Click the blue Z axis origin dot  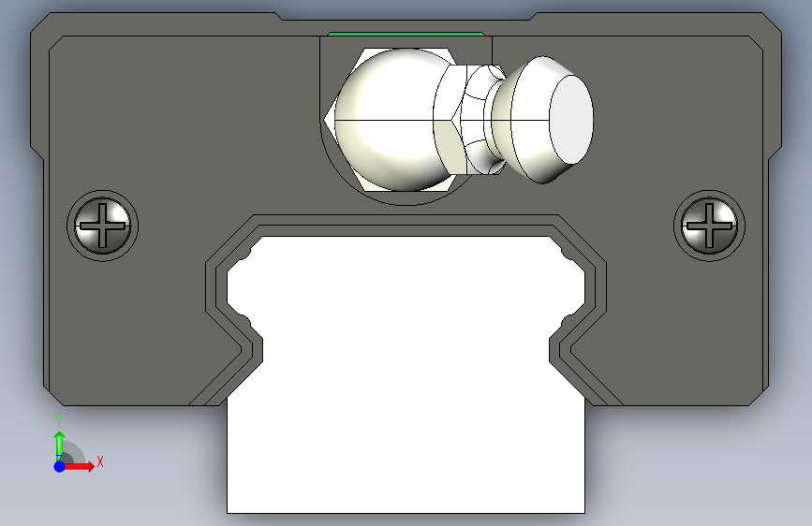pos(59,466)
